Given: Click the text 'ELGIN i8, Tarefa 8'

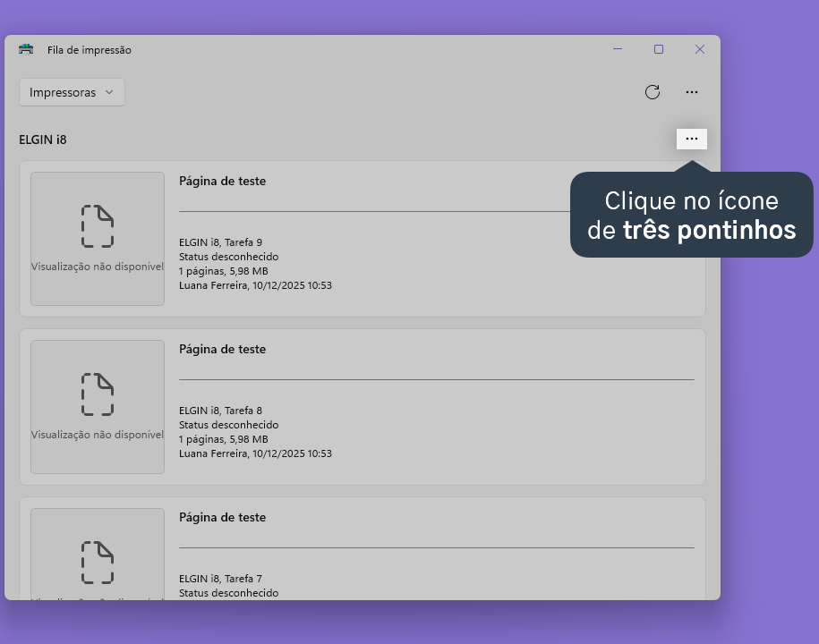Looking at the screenshot, I should click(220, 411).
